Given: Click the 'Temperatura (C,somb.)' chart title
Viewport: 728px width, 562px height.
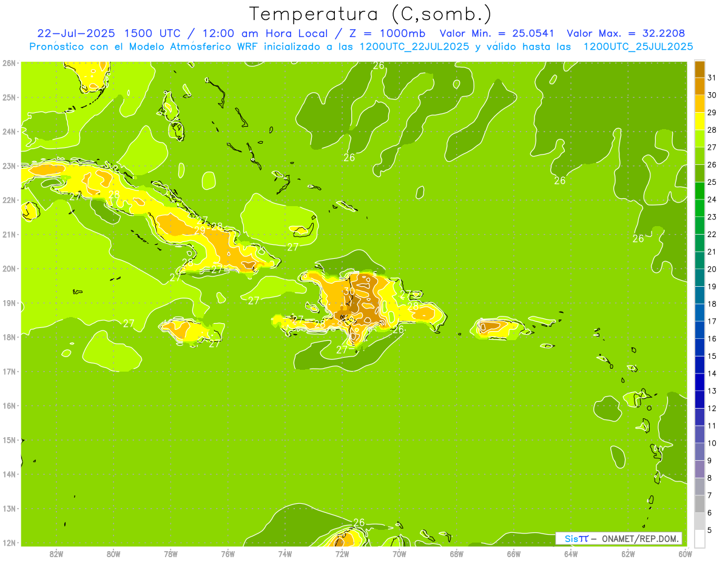Looking at the screenshot, I should (x=371, y=14).
